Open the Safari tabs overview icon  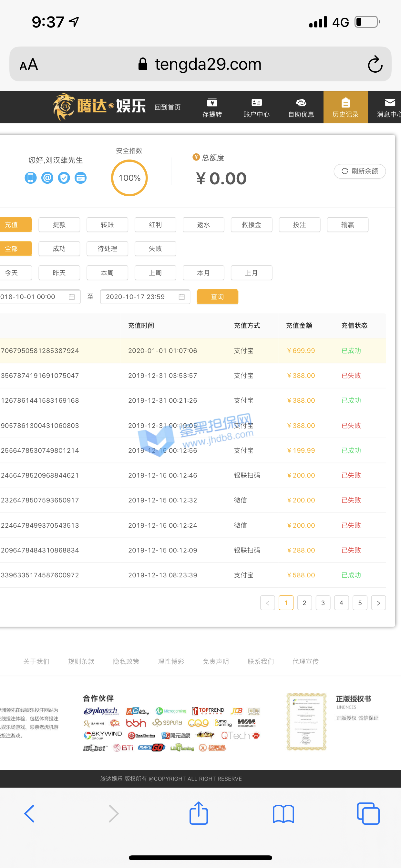(368, 813)
